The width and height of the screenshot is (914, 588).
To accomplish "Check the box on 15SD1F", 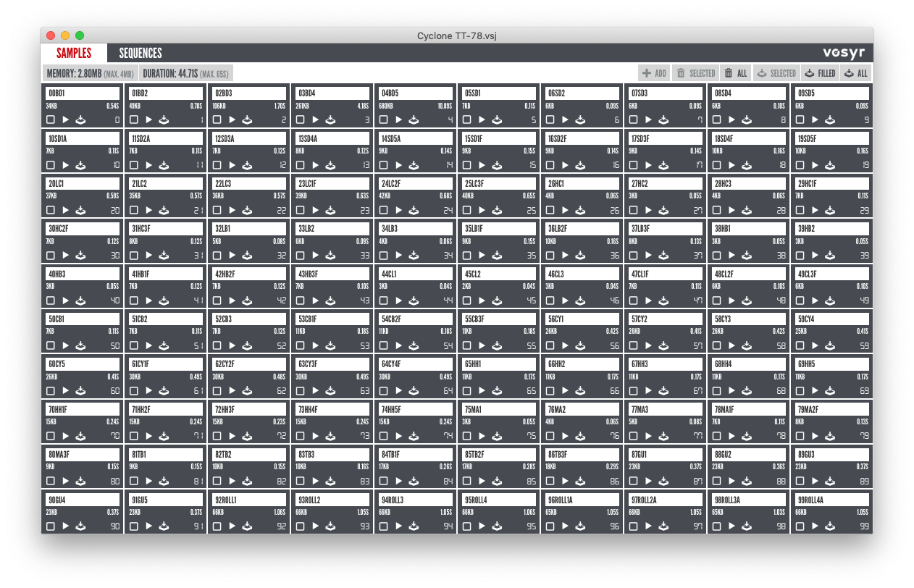I will point(467,165).
